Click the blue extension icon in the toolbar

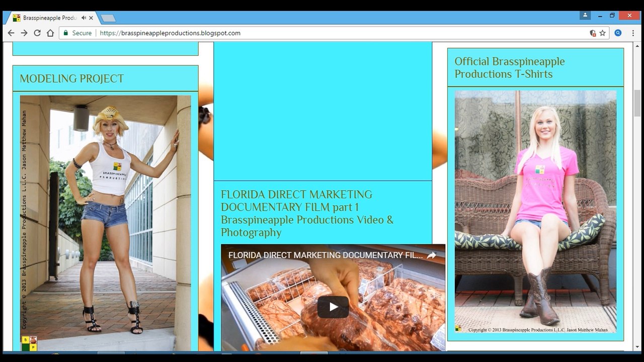coord(618,33)
